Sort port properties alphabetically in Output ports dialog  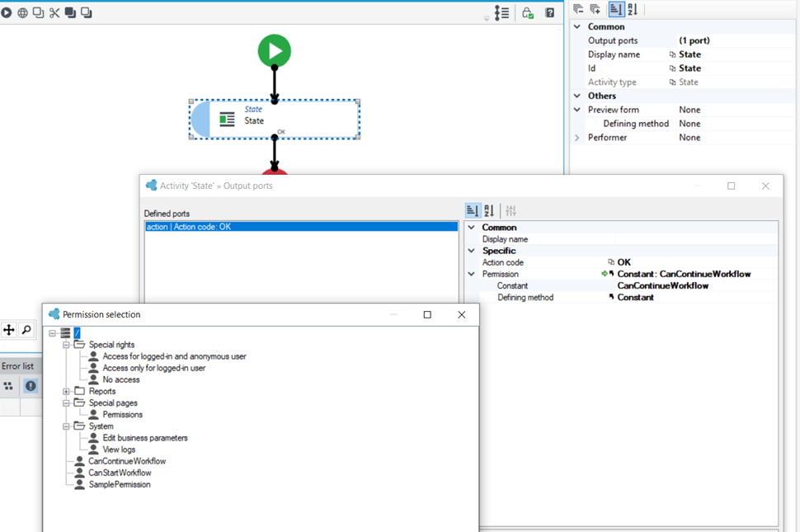489,210
